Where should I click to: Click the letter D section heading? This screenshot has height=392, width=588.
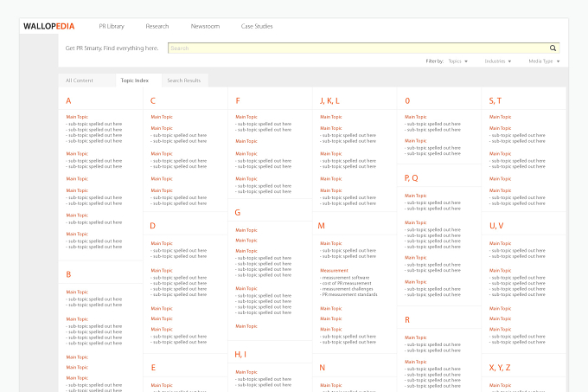coord(153,226)
